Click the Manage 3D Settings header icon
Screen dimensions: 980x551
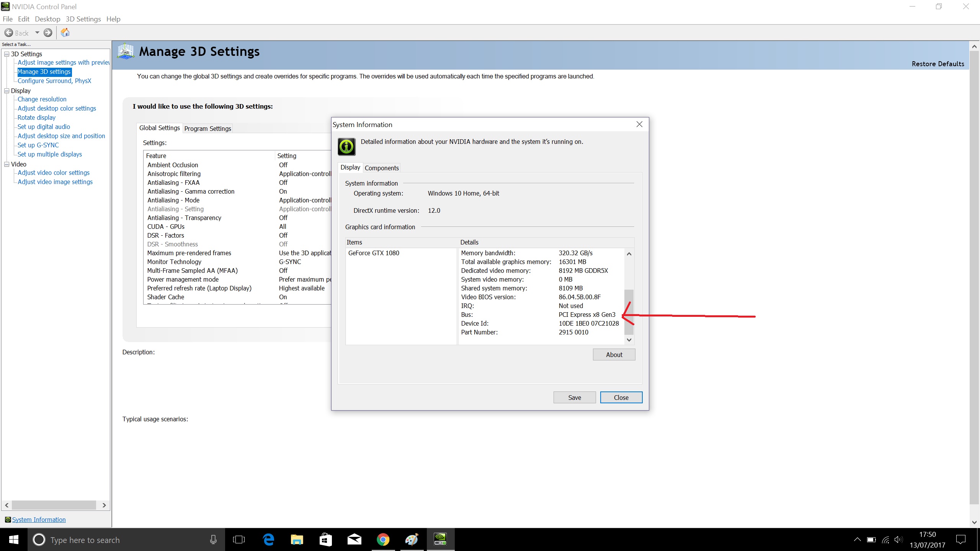(x=126, y=51)
